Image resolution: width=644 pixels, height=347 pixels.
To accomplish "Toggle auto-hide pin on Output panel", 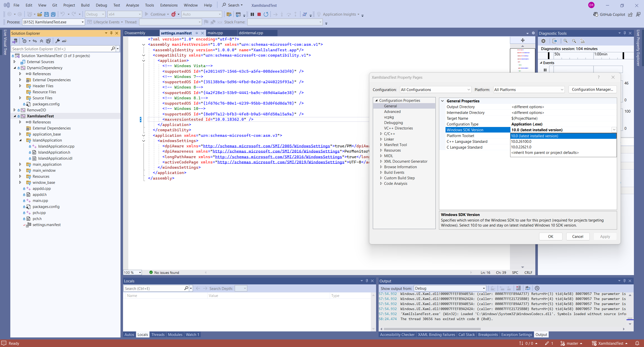I will click(624, 281).
